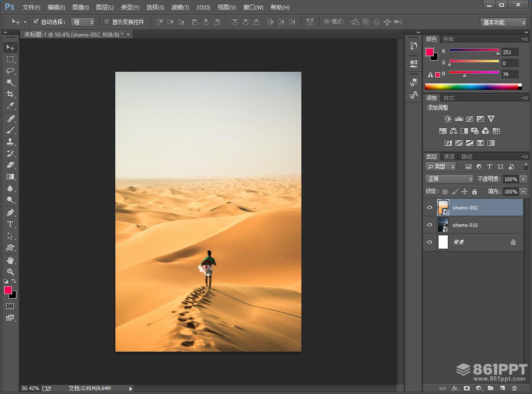Viewport: 532px width, 394px height.
Task: Open the workspace switcher dropdown
Action: tap(504, 22)
